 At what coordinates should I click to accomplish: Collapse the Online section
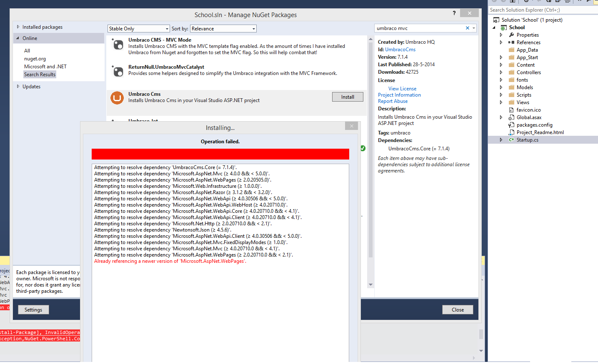click(18, 38)
